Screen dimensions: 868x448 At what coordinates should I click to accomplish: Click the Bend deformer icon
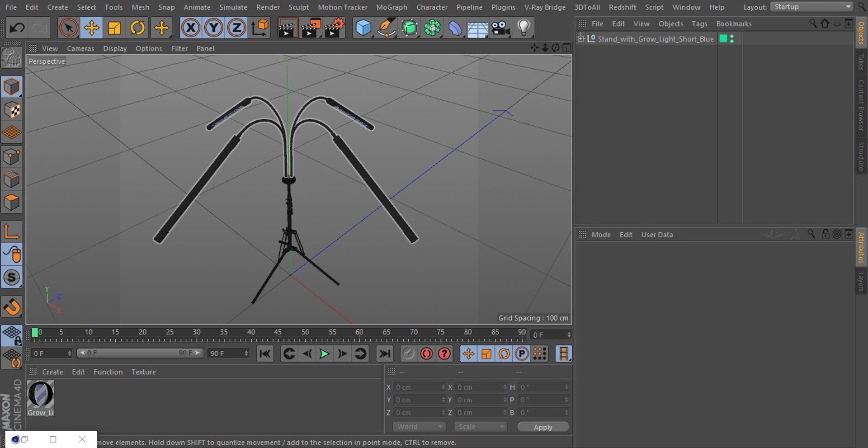(455, 28)
